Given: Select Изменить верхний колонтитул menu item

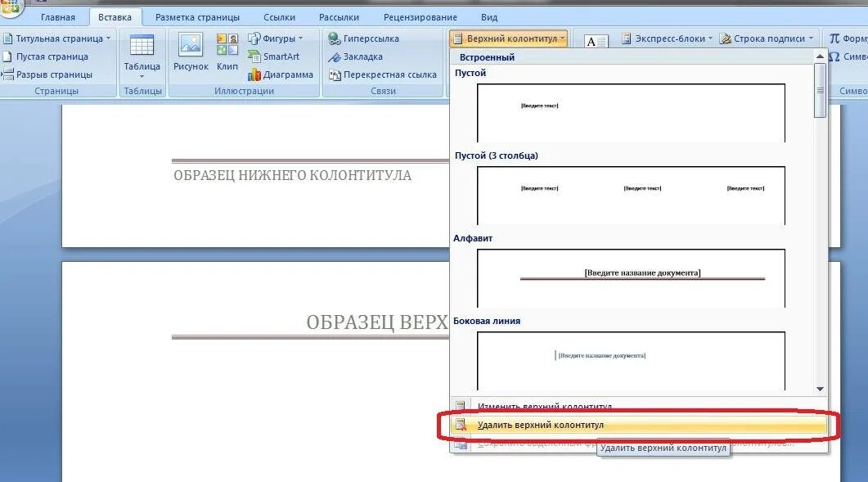Looking at the screenshot, I should tap(639, 406).
